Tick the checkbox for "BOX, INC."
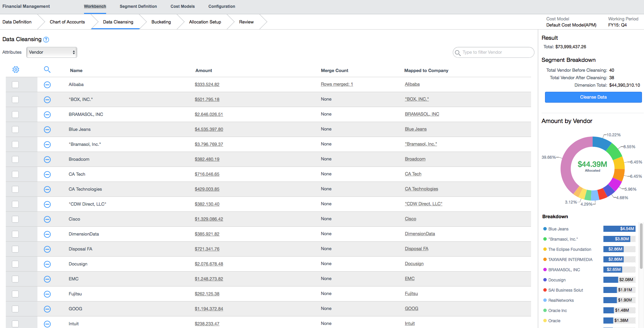This screenshot has width=644, height=328. tap(15, 100)
